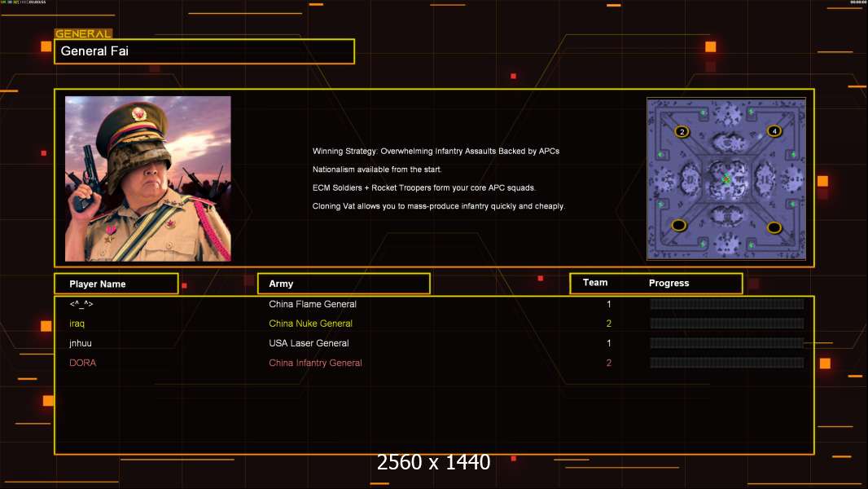Screen dimensions: 868x489
Task: Select the General Fai portrait image
Action: (148, 178)
